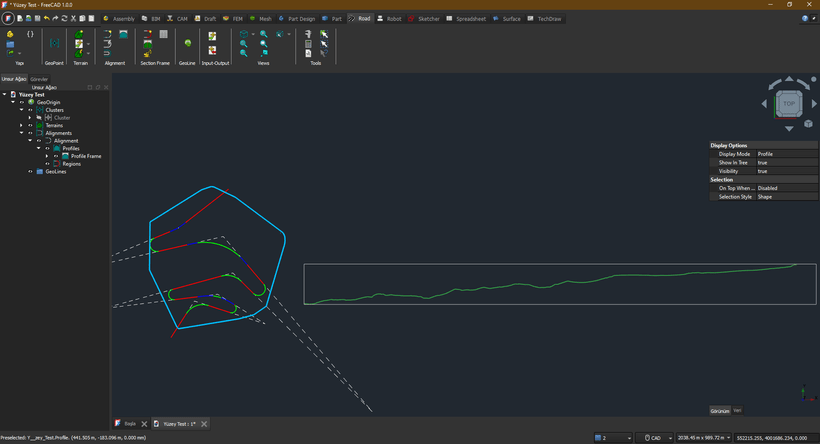
Task: Toggle visibility of Regions tree item
Action: (47, 164)
